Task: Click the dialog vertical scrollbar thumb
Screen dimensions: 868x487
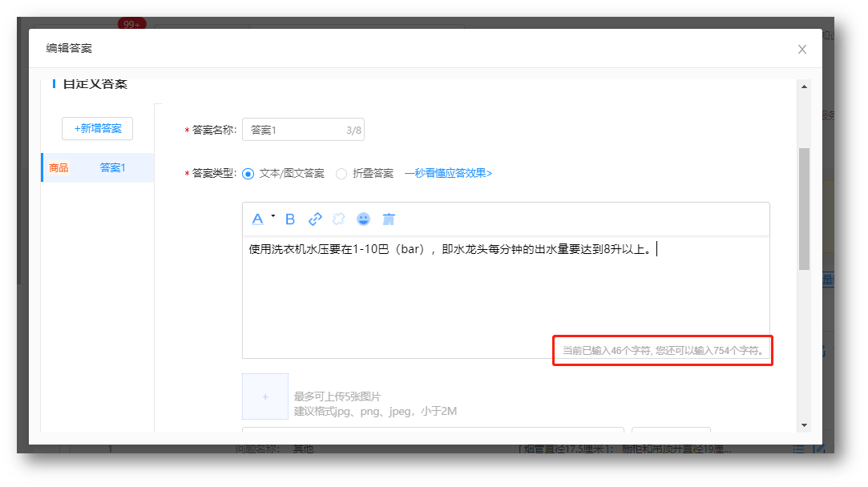Action: tap(805, 209)
